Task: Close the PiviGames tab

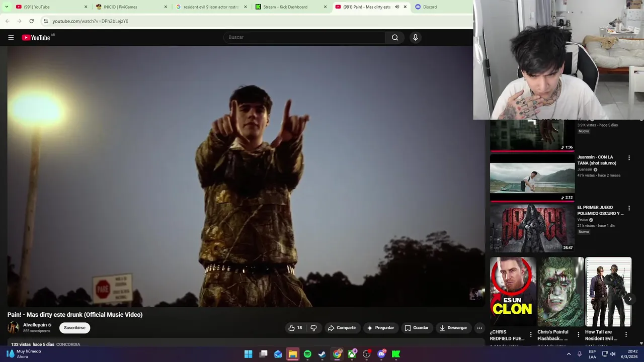Action: click(x=166, y=7)
